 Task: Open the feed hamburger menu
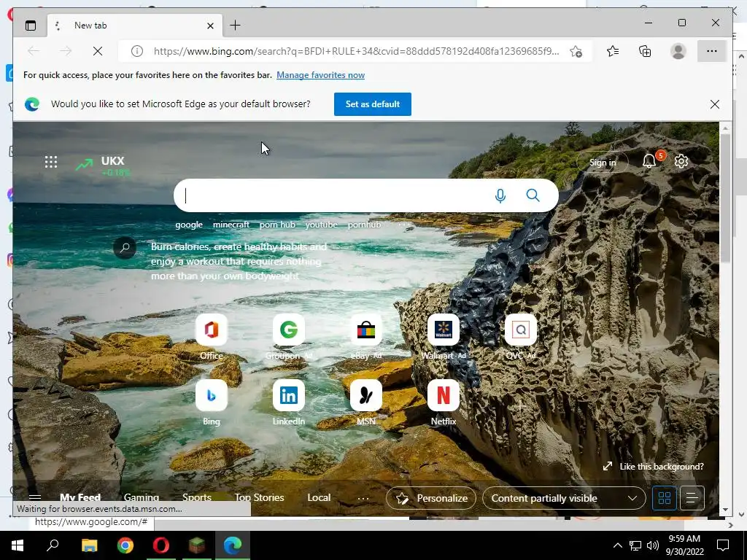pos(35,498)
